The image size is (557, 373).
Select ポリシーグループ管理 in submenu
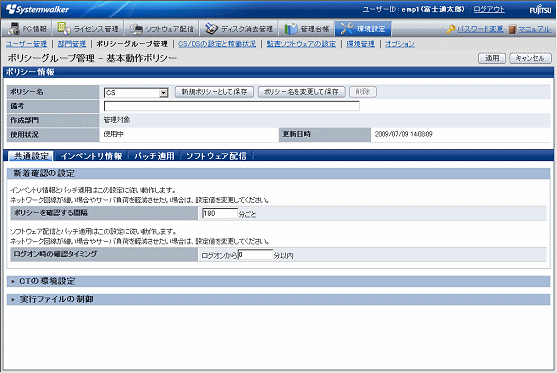[132, 44]
